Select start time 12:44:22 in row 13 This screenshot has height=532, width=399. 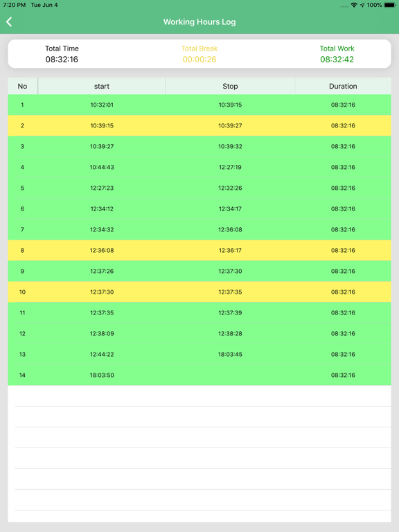tap(102, 354)
